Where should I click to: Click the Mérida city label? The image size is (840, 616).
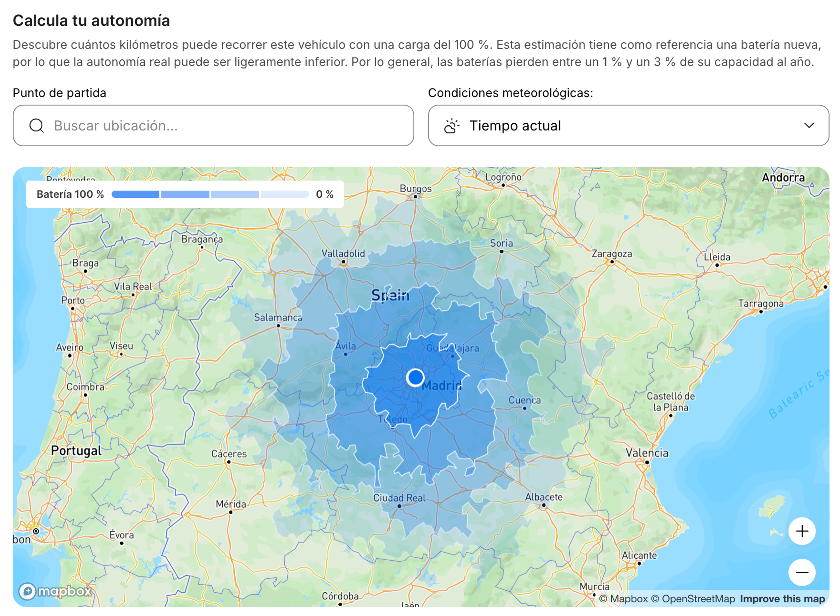tap(231, 504)
